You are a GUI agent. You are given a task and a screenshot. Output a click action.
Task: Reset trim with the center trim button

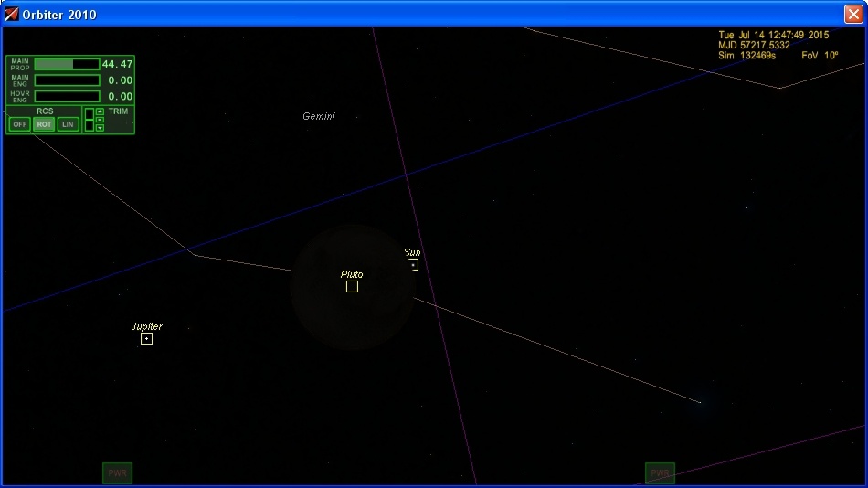pos(101,120)
